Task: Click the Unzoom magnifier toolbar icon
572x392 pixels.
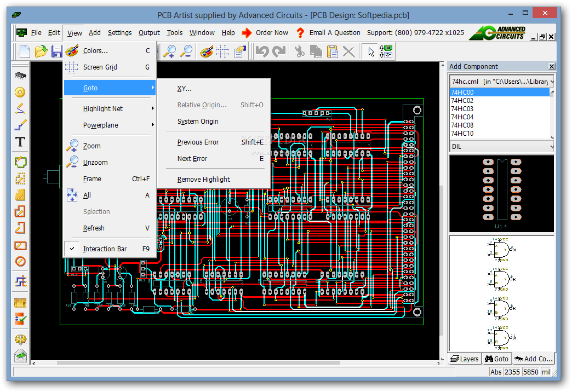Action: (x=187, y=51)
